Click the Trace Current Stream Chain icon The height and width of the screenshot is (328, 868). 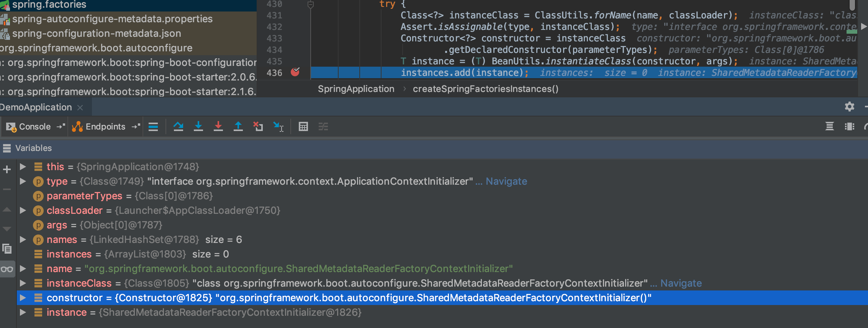pos(323,126)
